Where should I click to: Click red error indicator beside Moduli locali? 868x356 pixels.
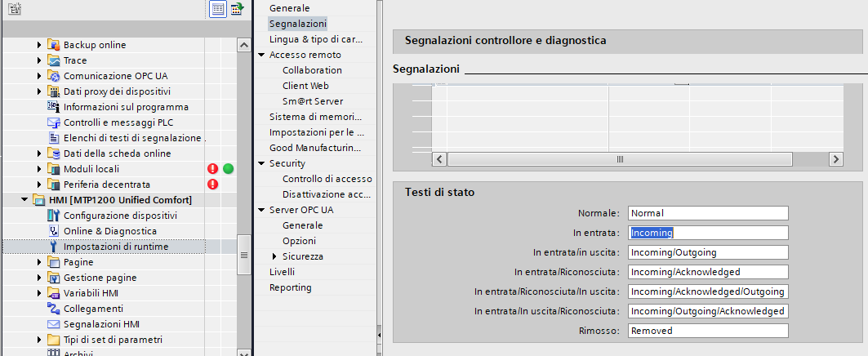click(x=213, y=169)
